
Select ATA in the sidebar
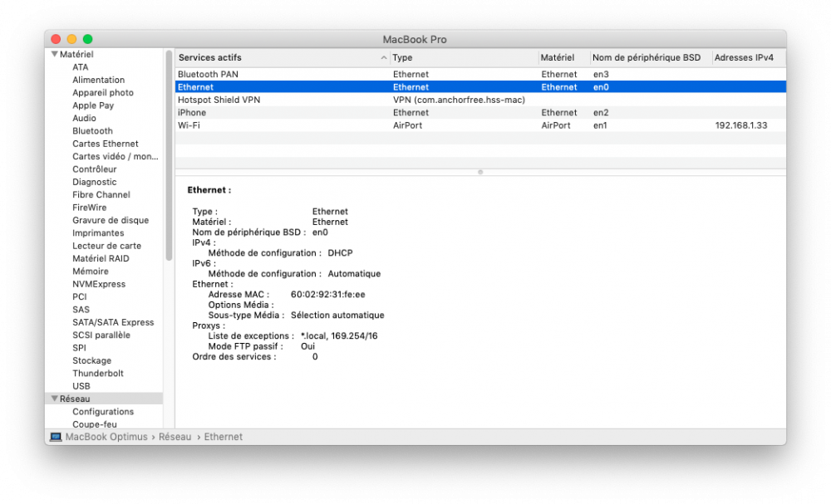click(x=81, y=67)
